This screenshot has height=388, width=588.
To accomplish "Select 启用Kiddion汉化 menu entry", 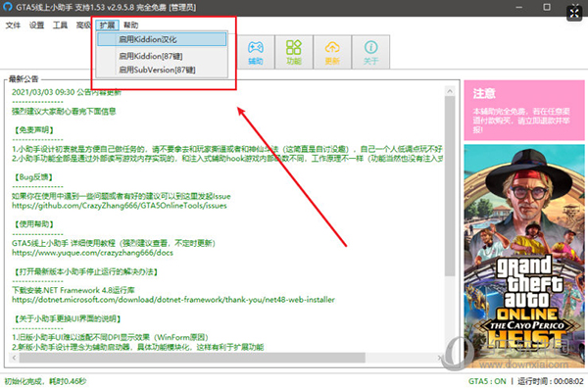I will pos(162,39).
